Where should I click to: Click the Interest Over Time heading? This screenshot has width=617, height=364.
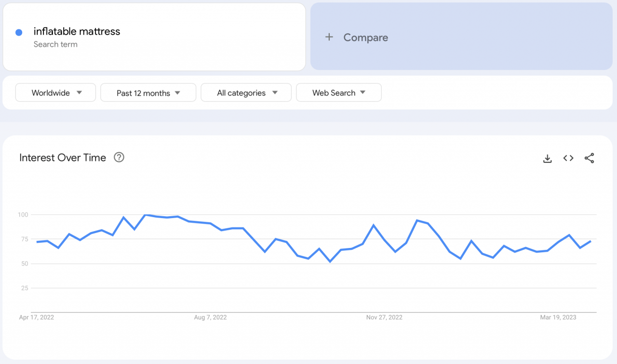pos(63,157)
